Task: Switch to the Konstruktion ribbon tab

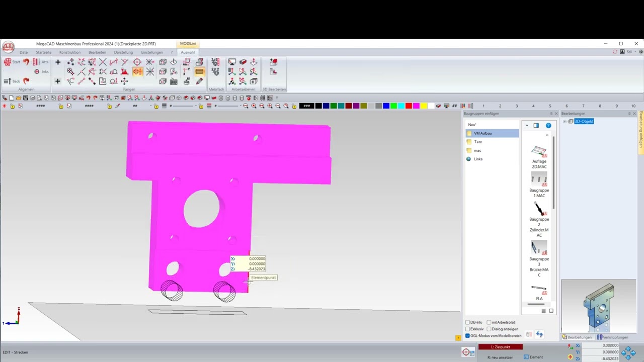Action: [69, 52]
